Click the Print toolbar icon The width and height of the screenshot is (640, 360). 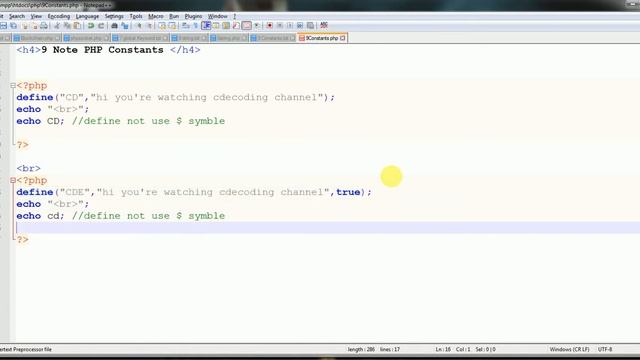coord(44,26)
